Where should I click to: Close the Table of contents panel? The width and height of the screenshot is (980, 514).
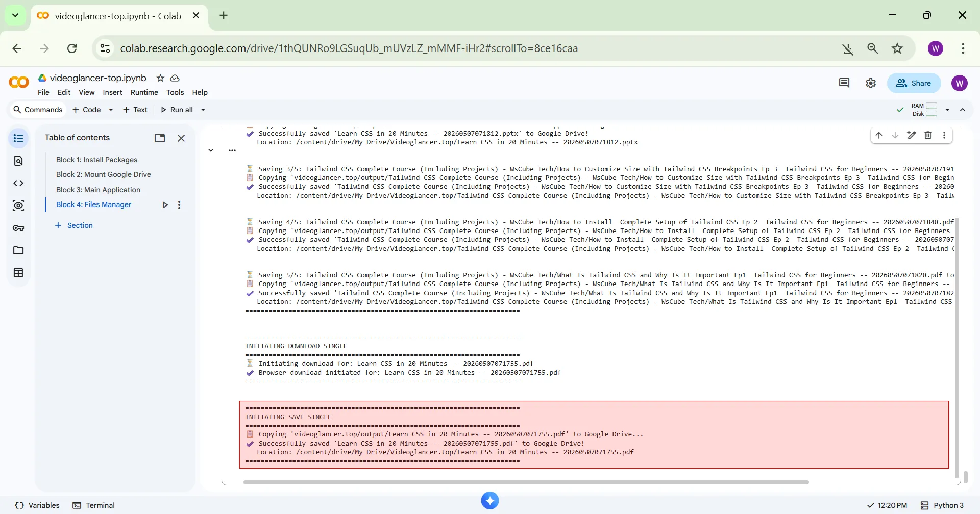[x=181, y=138]
